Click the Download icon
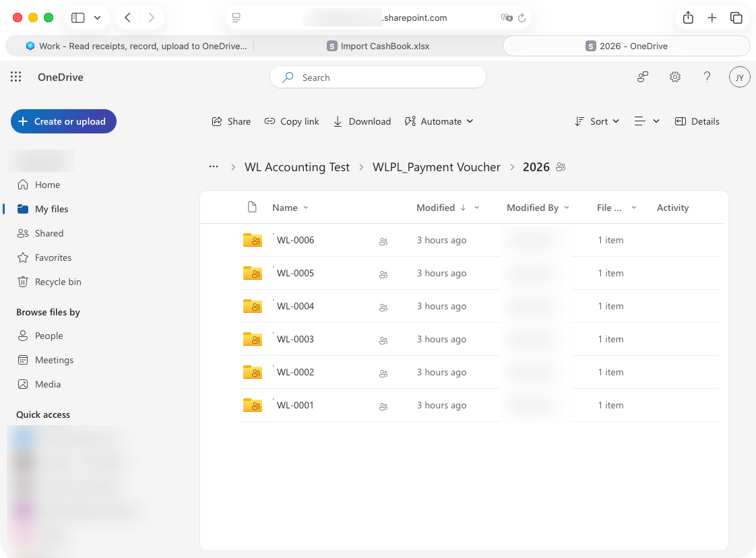 pos(337,121)
